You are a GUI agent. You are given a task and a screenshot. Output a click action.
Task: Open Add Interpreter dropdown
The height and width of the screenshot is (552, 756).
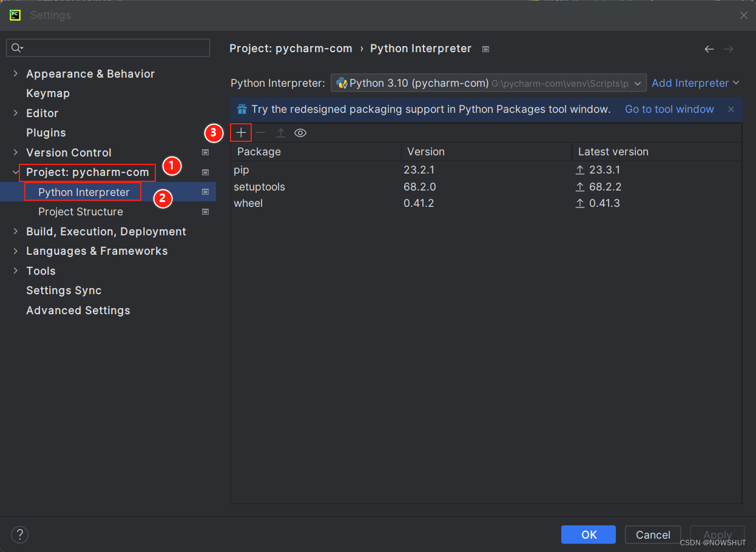click(696, 83)
